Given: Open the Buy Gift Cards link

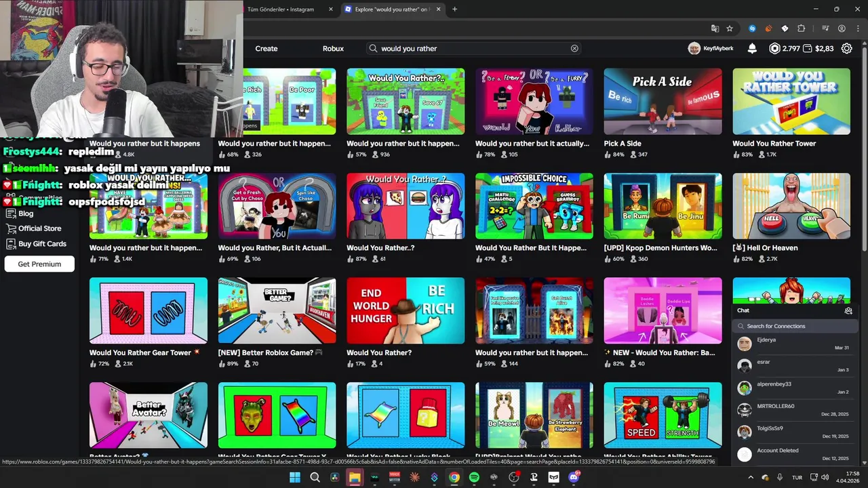Looking at the screenshot, I should [x=42, y=244].
